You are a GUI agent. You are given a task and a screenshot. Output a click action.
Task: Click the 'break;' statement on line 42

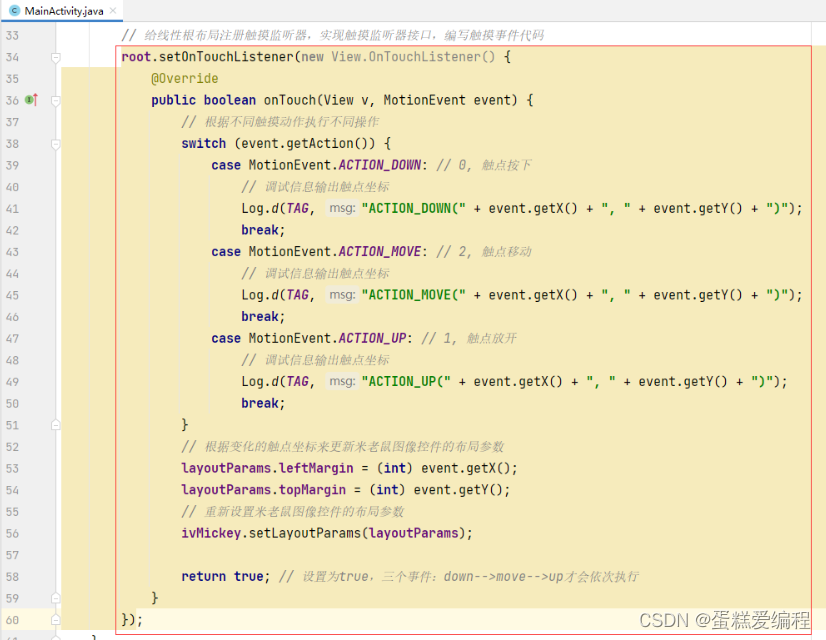[x=263, y=230]
